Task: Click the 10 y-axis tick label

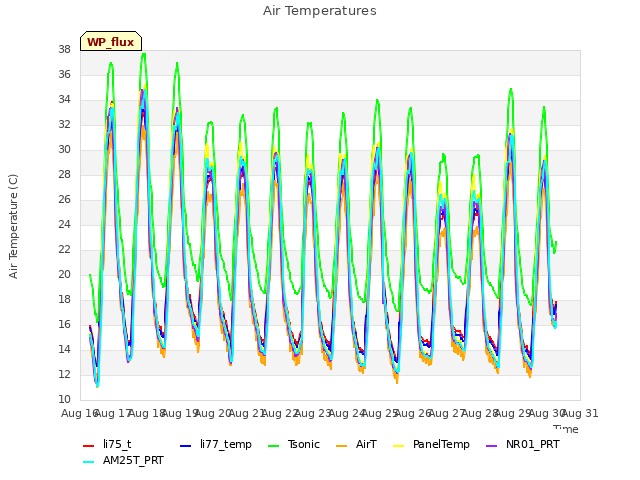Action: click(x=64, y=399)
